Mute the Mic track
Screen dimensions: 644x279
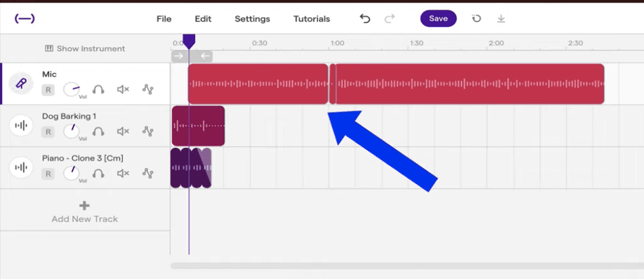pyautogui.click(x=123, y=90)
